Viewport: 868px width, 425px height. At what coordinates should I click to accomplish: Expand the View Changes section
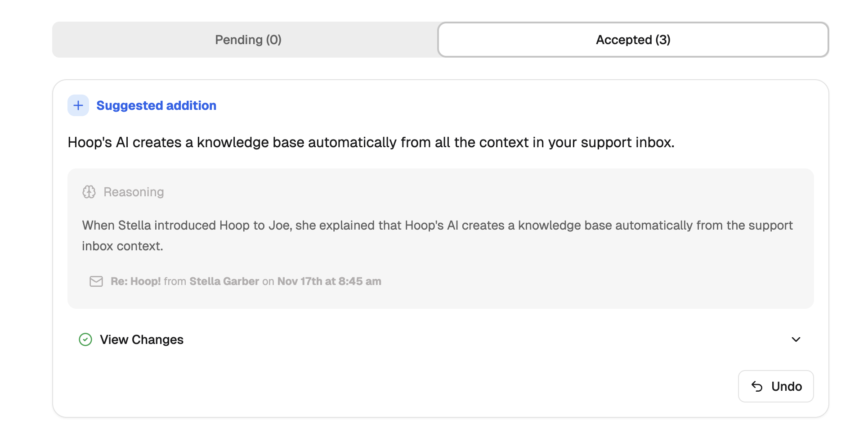point(440,339)
